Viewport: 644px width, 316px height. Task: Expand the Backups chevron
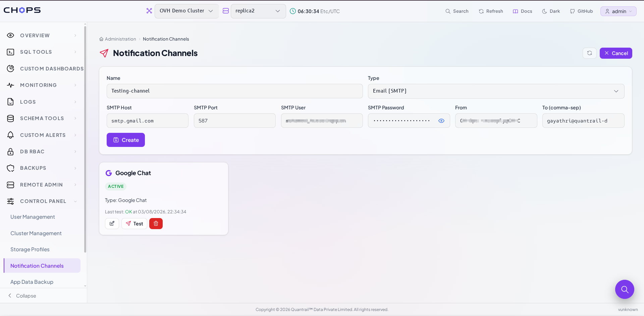coord(75,168)
